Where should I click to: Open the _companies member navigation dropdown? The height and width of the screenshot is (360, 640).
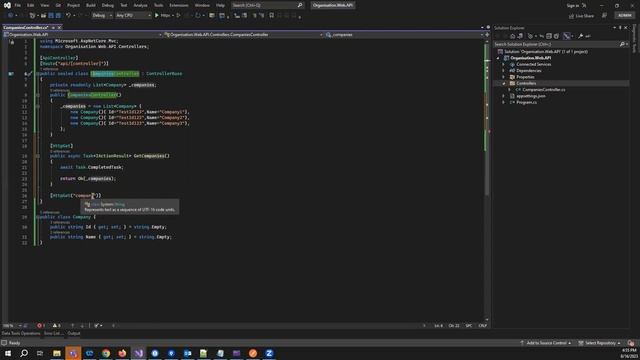(x=404, y=35)
